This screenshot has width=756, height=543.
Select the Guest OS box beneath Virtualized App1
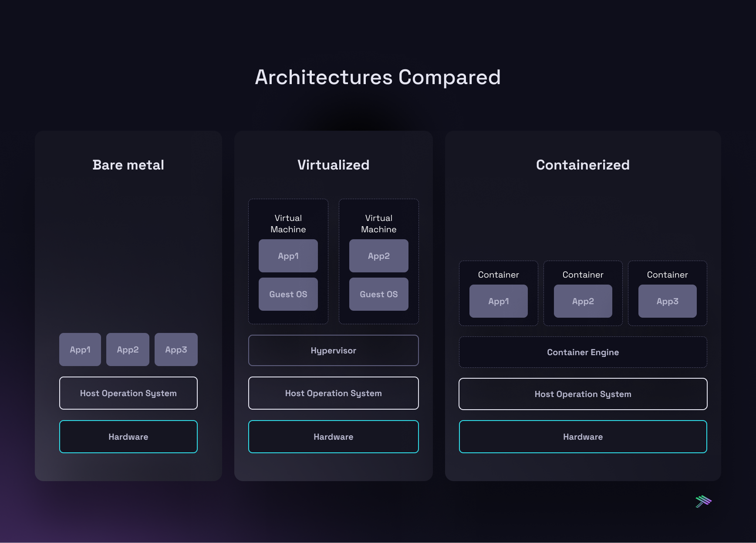coord(288,294)
